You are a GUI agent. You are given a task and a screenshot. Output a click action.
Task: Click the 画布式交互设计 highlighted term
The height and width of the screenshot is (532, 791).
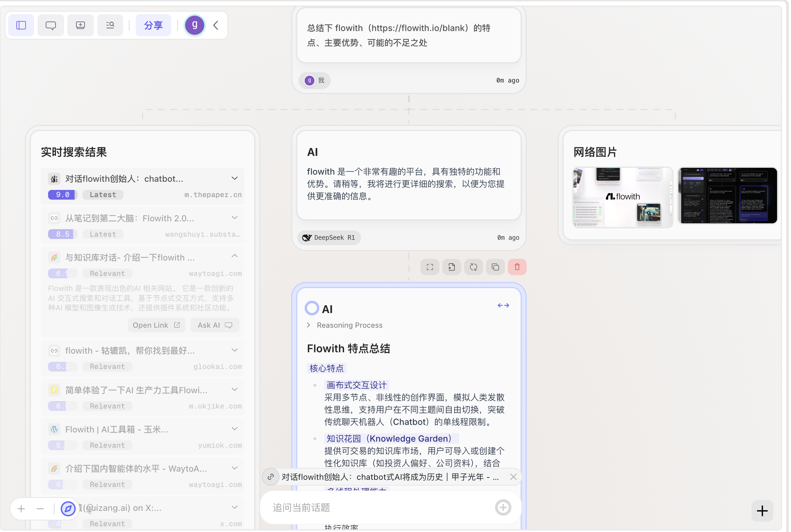357,385
